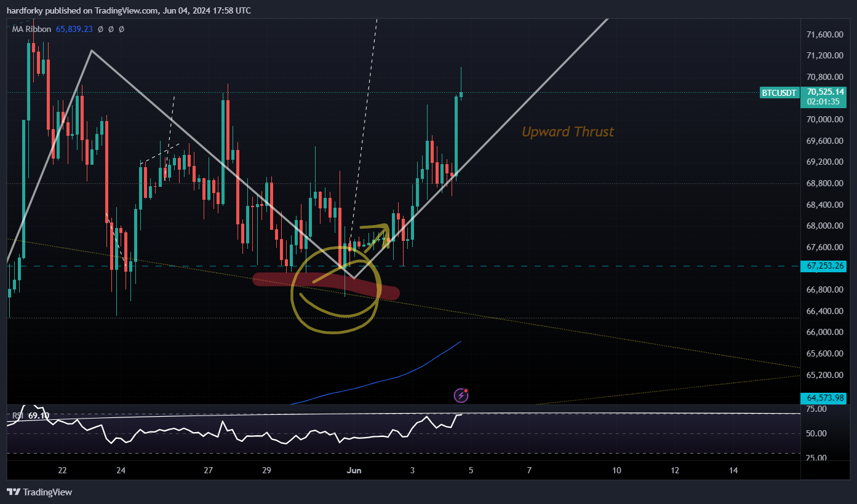The image size is (857, 504).
Task: Click the date label 24 on time axis
Action: click(121, 470)
